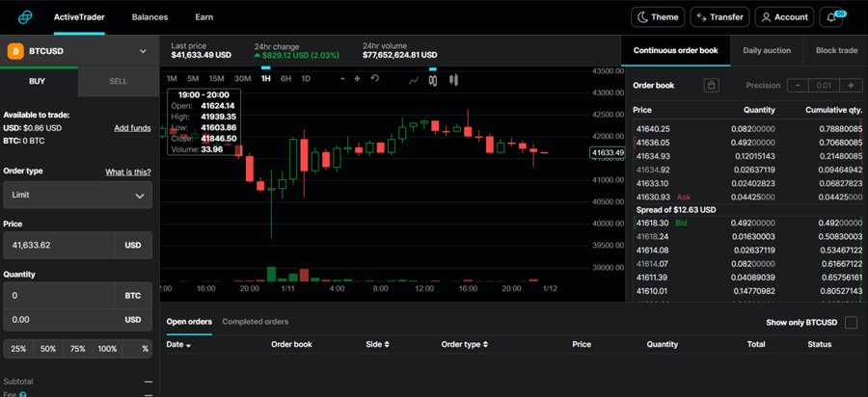Click bid price 41618.30 row
This screenshot has width=868, height=397.
[747, 223]
